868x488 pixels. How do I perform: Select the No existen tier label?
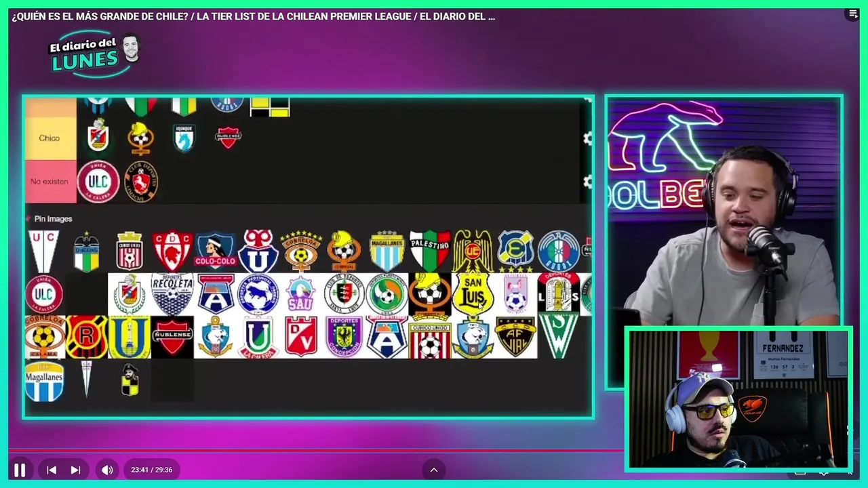coord(50,182)
